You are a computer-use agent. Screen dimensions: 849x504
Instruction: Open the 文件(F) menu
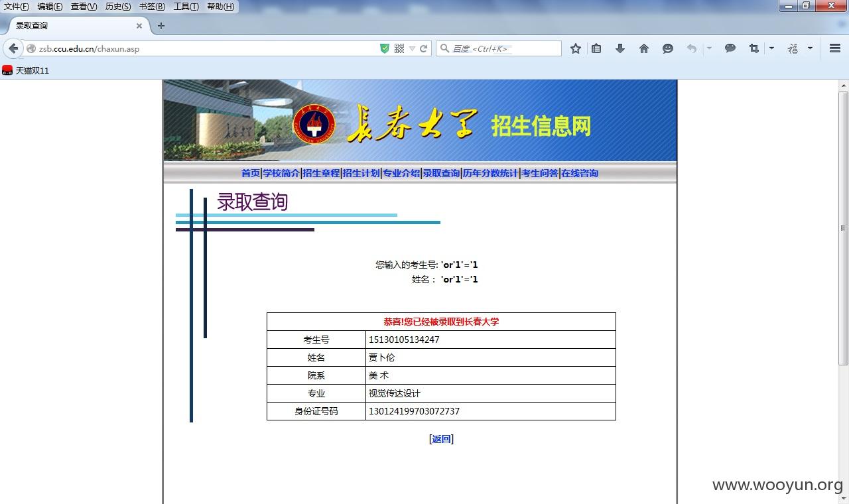click(x=17, y=7)
